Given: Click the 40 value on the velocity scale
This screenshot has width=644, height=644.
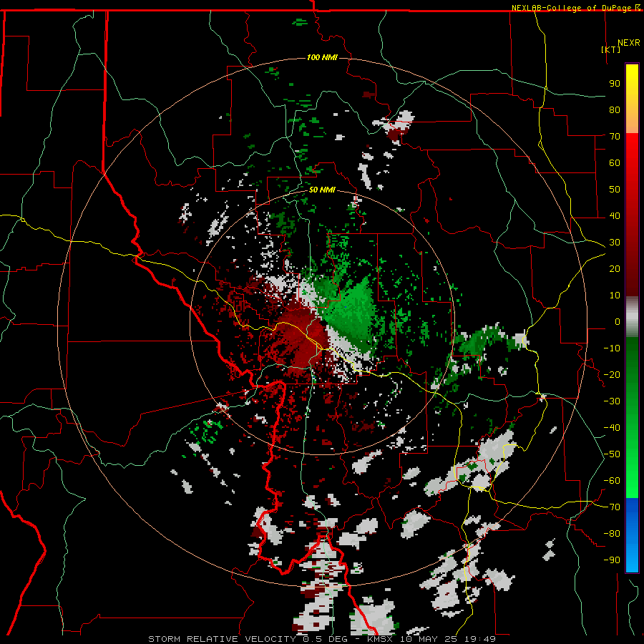Looking at the screenshot, I should pos(615,216).
